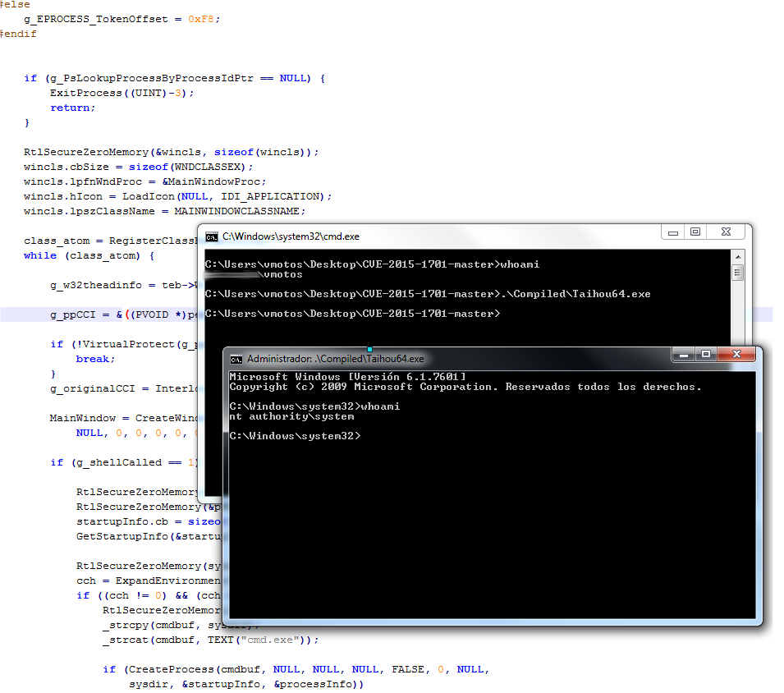Click 'wincls.lpszClassName = MAINWINDOWCLASSNAME;' line
The height and width of the screenshot is (693, 784).
164,212
